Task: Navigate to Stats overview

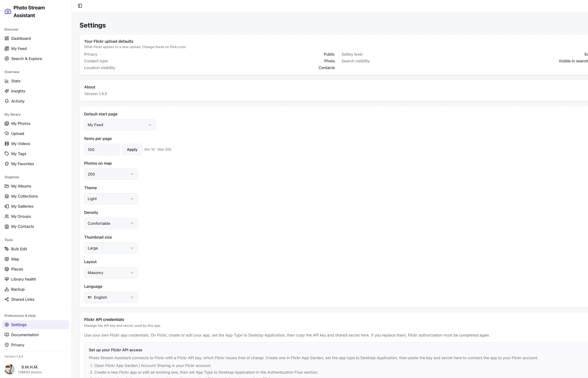Action: pos(36,81)
